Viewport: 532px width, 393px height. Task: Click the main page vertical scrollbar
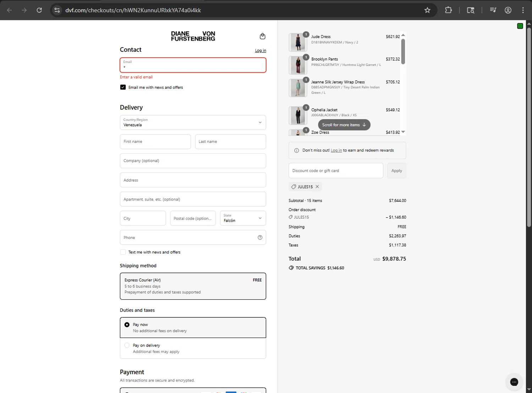tap(529, 127)
